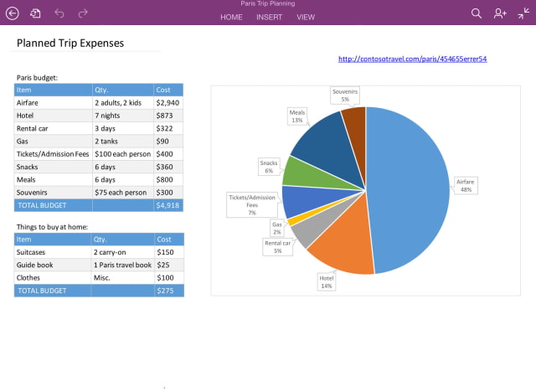Open the notebook sync icon
The image size is (536, 392).
pos(35,13)
